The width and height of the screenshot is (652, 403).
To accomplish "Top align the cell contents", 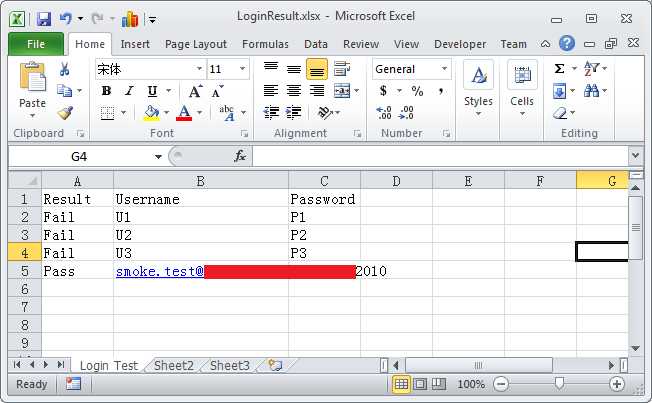I will (271, 68).
